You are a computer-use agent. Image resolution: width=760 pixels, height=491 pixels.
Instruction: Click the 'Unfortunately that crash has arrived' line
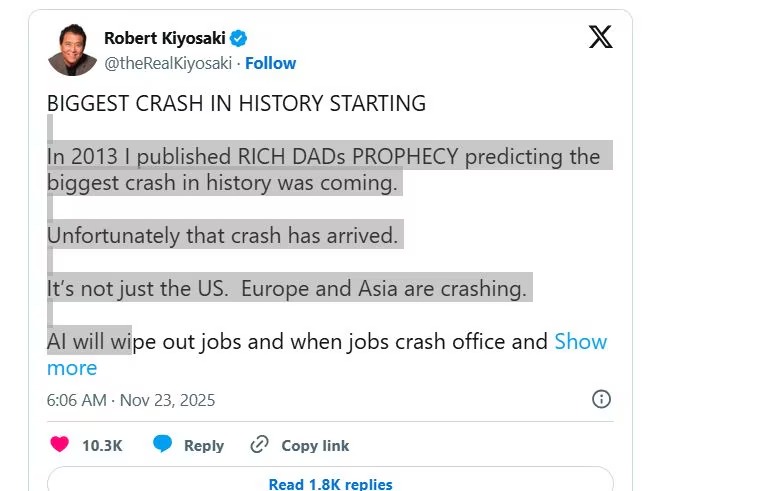point(222,236)
